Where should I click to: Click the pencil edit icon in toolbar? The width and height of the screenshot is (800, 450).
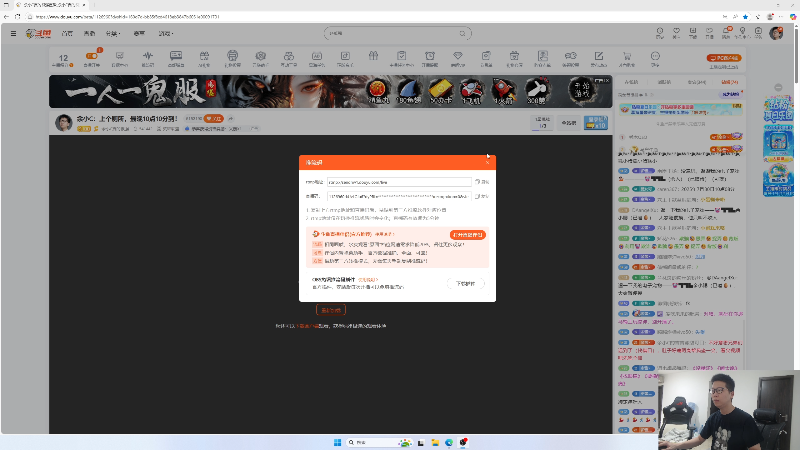[x=598, y=58]
